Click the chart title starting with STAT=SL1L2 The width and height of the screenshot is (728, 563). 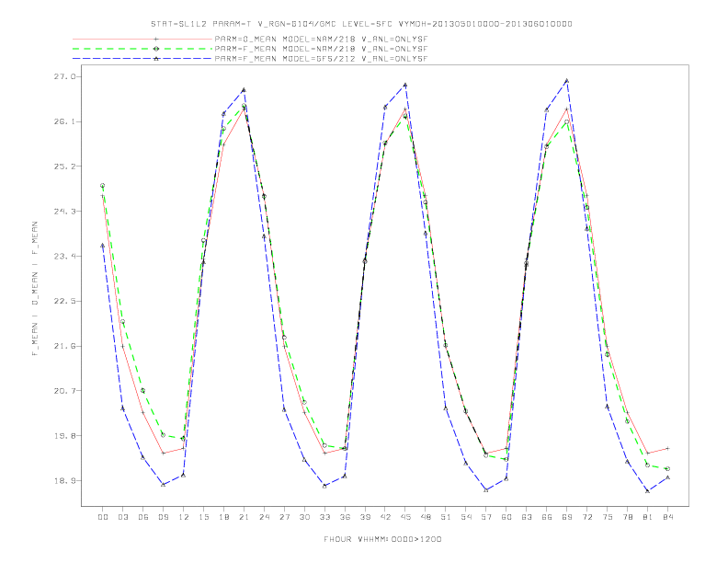coord(361,24)
